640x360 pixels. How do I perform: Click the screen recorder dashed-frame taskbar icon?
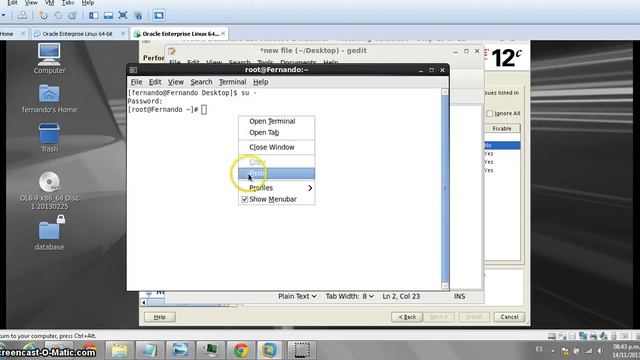point(301,350)
